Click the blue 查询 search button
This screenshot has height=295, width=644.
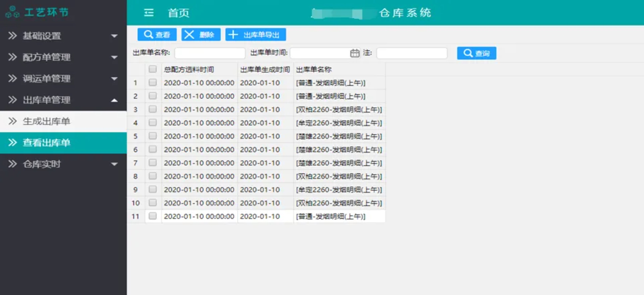476,53
